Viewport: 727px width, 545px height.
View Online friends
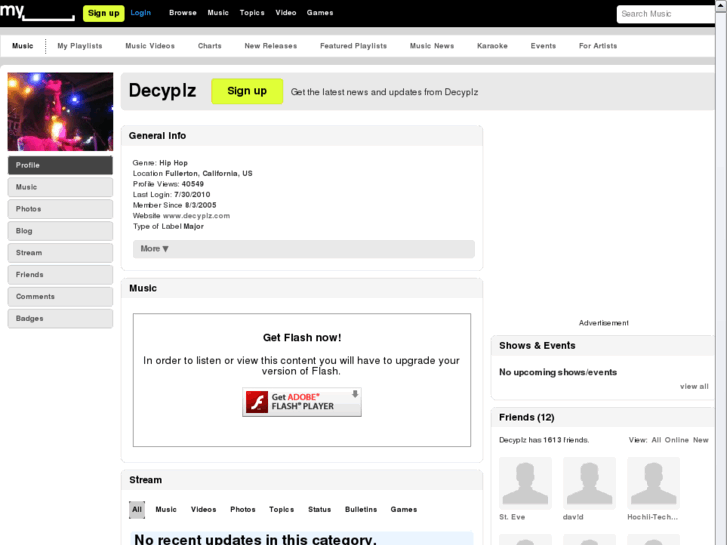676,440
